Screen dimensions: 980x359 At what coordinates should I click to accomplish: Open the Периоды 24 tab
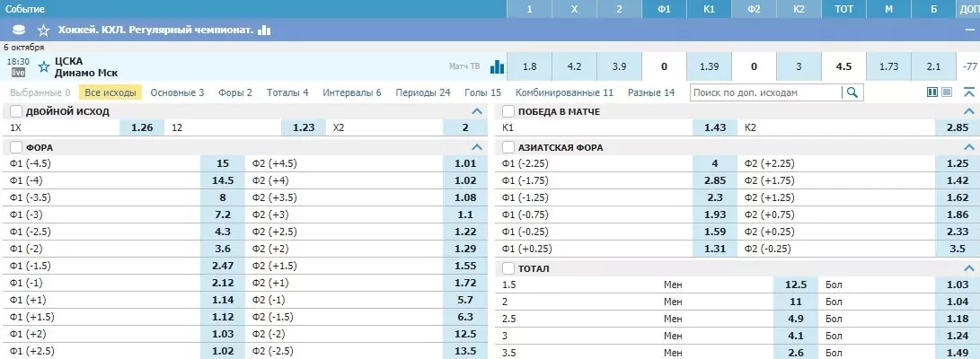click(423, 92)
